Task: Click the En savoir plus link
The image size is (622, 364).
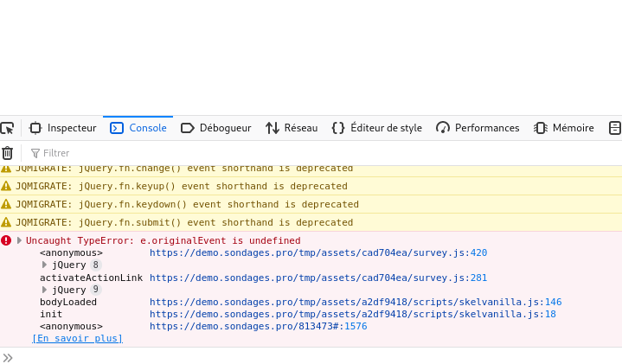Action: (77, 338)
